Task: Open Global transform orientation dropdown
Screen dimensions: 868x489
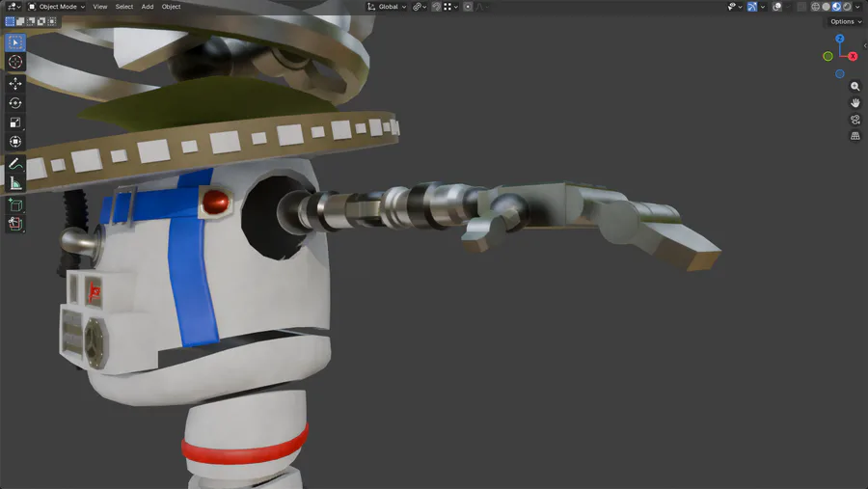Action: point(387,7)
